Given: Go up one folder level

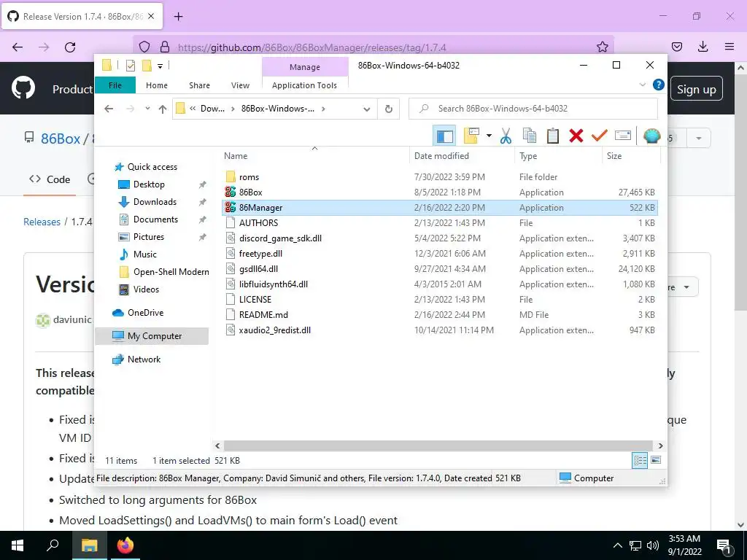Looking at the screenshot, I should point(163,109).
